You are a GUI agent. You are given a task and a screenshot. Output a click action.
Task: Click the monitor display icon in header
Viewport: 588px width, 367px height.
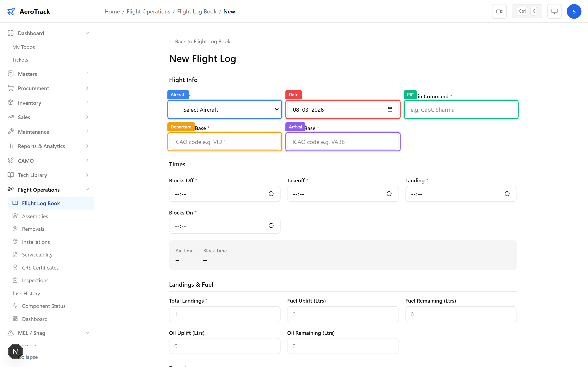click(x=554, y=11)
